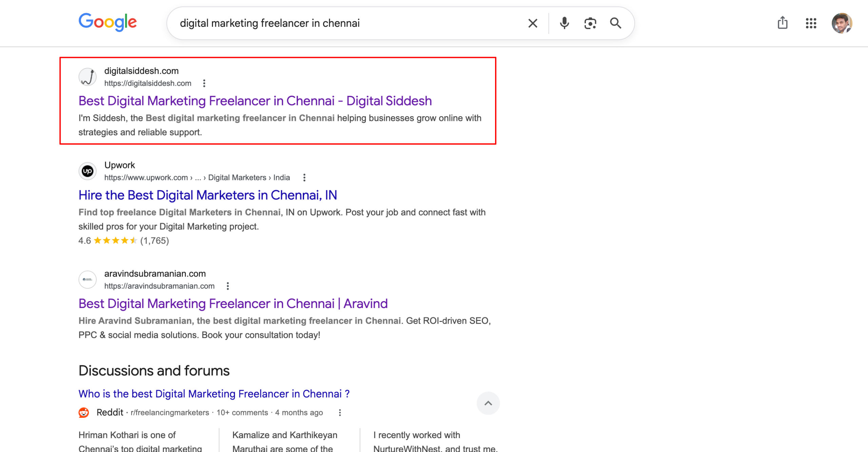868x452 pixels.
Task: Click the Upwork site name
Action: coord(119,165)
